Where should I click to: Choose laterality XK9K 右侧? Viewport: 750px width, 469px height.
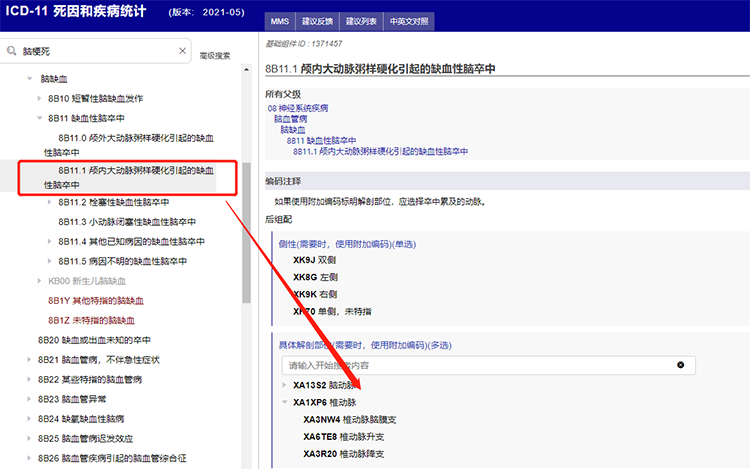[315, 294]
